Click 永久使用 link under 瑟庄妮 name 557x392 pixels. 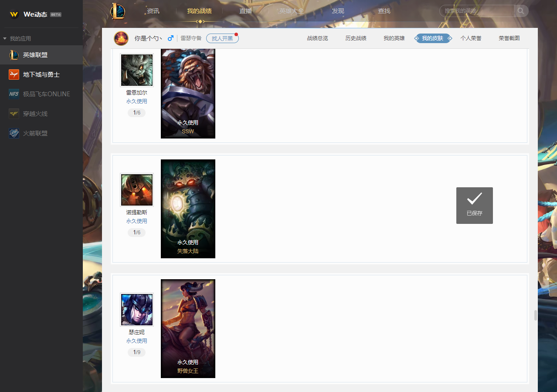tap(137, 341)
